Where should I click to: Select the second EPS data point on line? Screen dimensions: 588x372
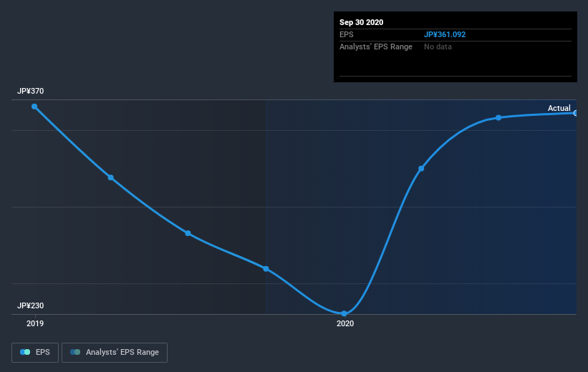tap(110, 177)
